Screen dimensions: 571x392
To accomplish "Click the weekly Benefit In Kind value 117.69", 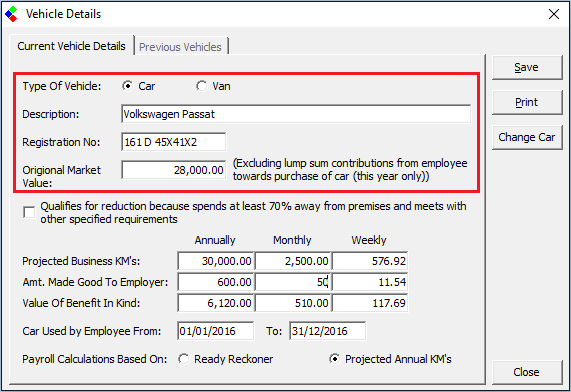I will tap(370, 303).
